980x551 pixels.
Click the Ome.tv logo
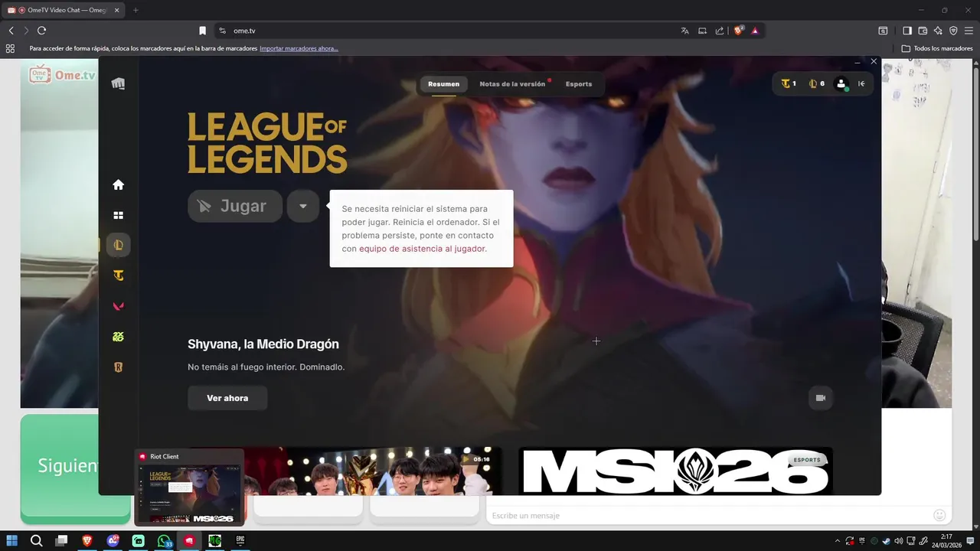[x=62, y=74]
